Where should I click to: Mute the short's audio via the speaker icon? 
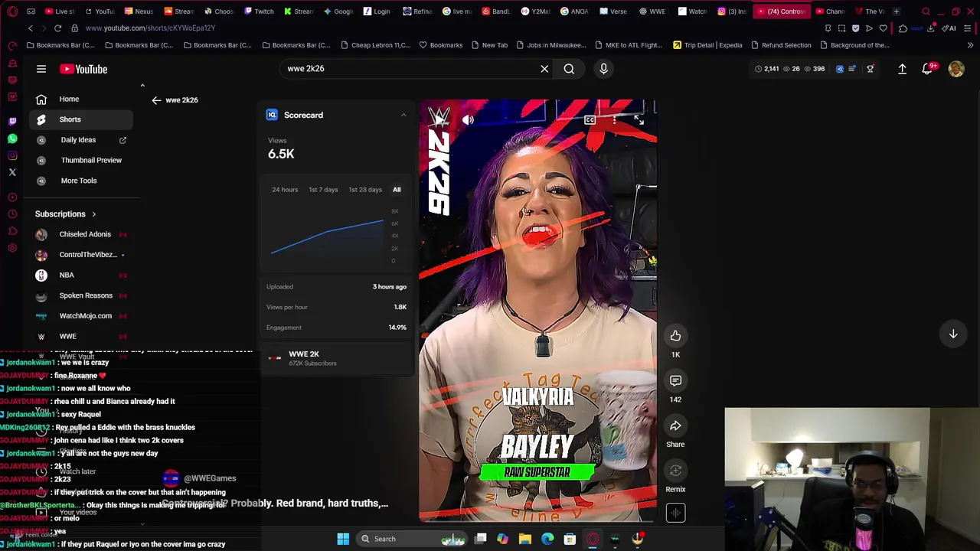pyautogui.click(x=468, y=120)
